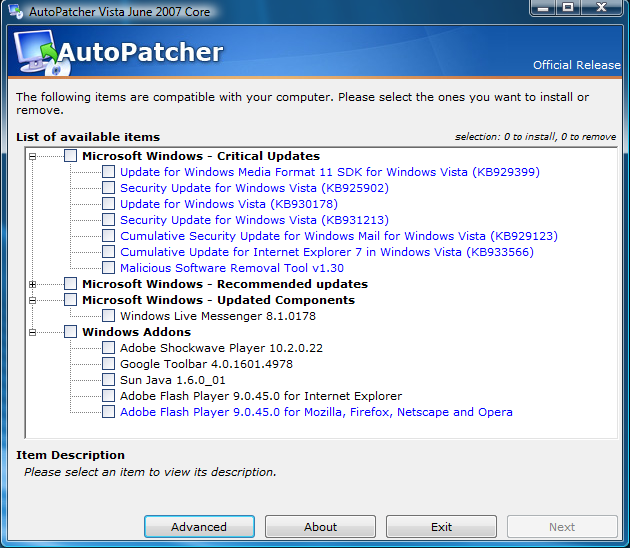
Task: Select Security Update (KB931213) item text
Action: tap(254, 220)
